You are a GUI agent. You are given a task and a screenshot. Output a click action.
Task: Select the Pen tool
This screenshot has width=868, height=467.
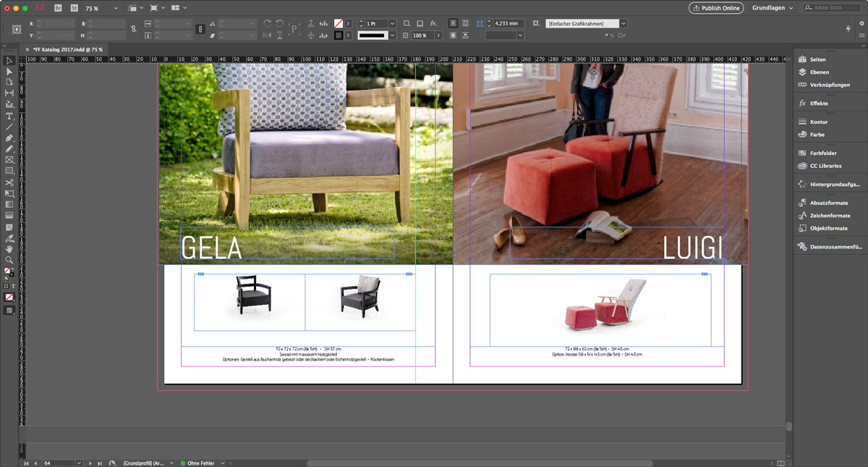[x=9, y=138]
